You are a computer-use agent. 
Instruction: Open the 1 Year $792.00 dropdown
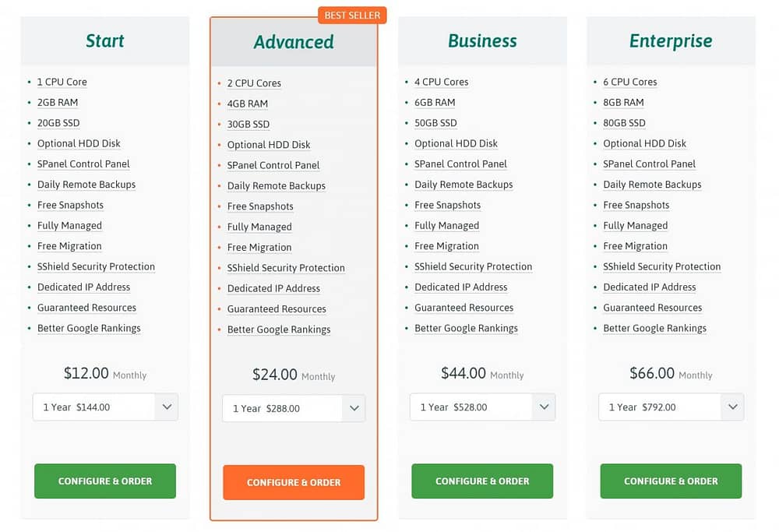pos(671,407)
